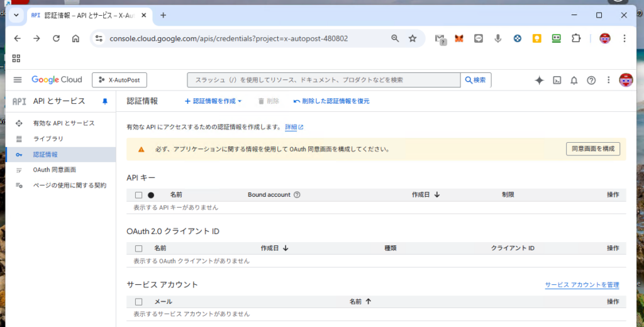Toggle select-all checkbox in OAuth 2.0 table

pyautogui.click(x=139, y=248)
